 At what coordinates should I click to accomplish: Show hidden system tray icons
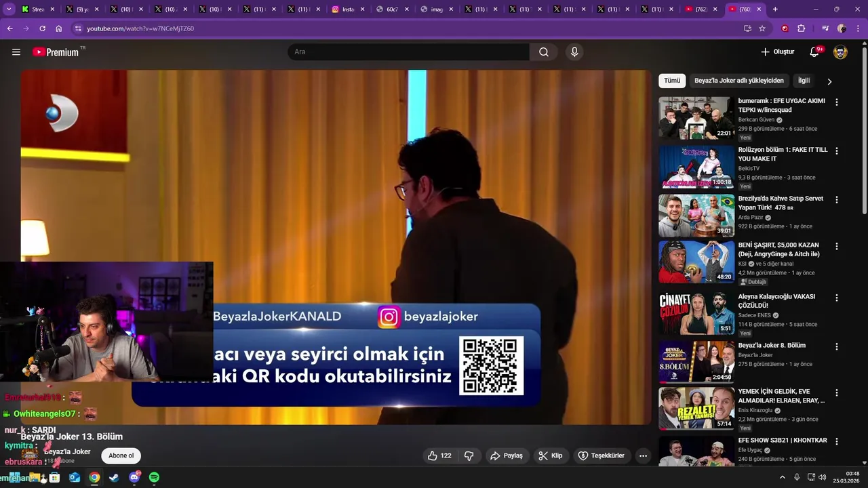pyautogui.click(x=782, y=477)
